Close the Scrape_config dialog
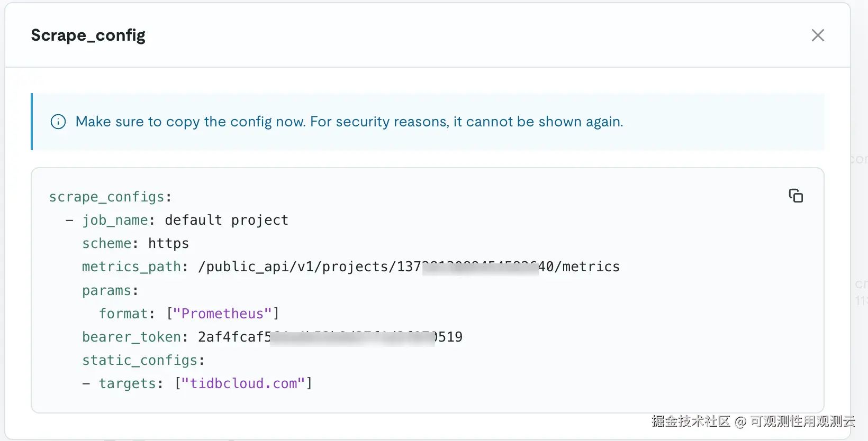This screenshot has width=868, height=441. [818, 35]
